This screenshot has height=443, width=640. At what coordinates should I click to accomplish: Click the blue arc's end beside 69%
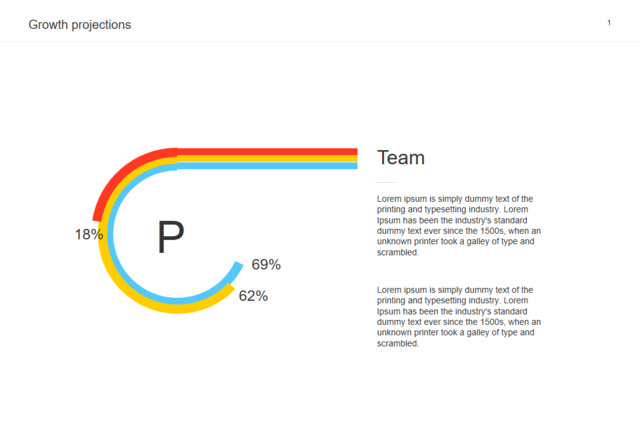click(x=237, y=268)
